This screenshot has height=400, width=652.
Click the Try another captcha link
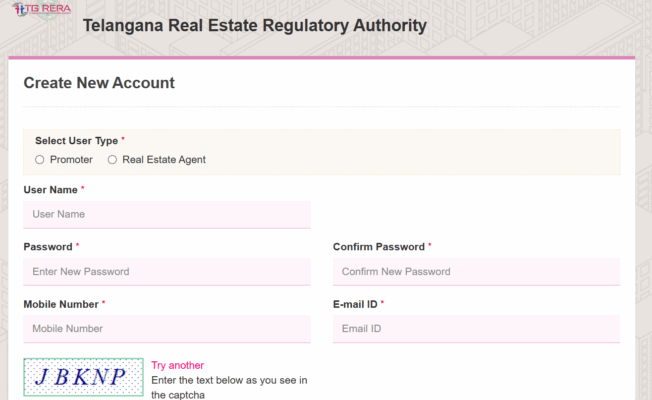178,365
